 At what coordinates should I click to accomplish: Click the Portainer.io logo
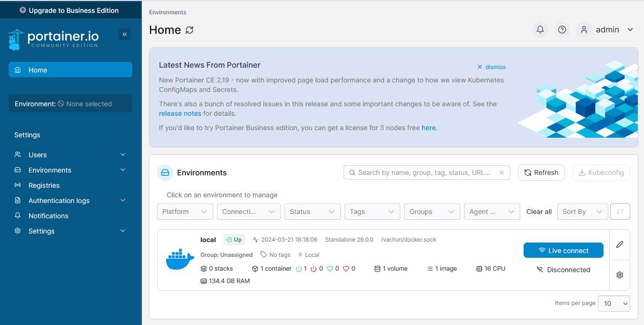pos(53,39)
